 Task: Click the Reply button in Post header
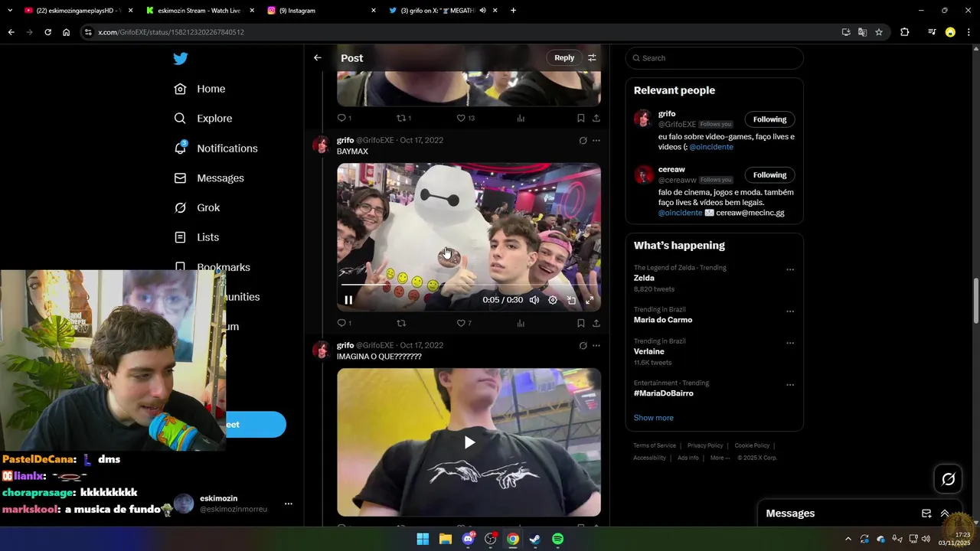(564, 58)
